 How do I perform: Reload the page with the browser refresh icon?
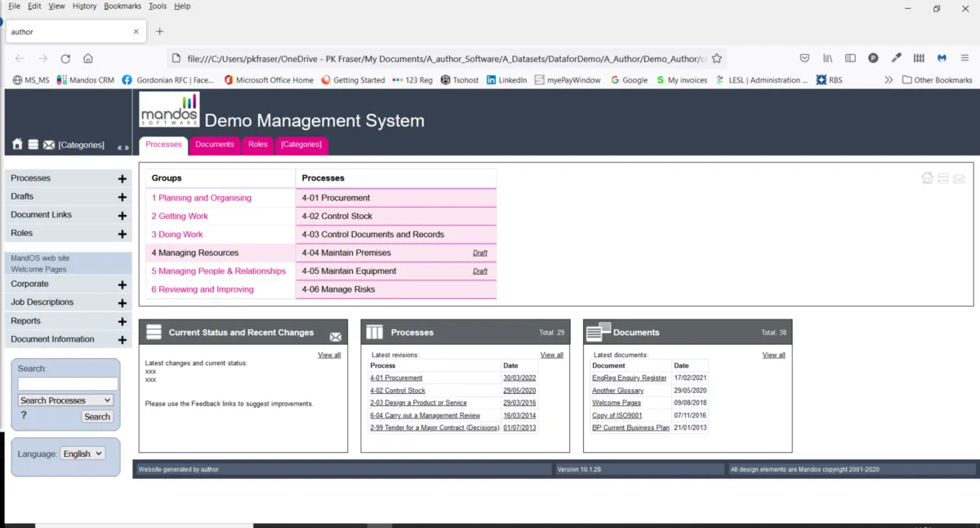point(65,58)
